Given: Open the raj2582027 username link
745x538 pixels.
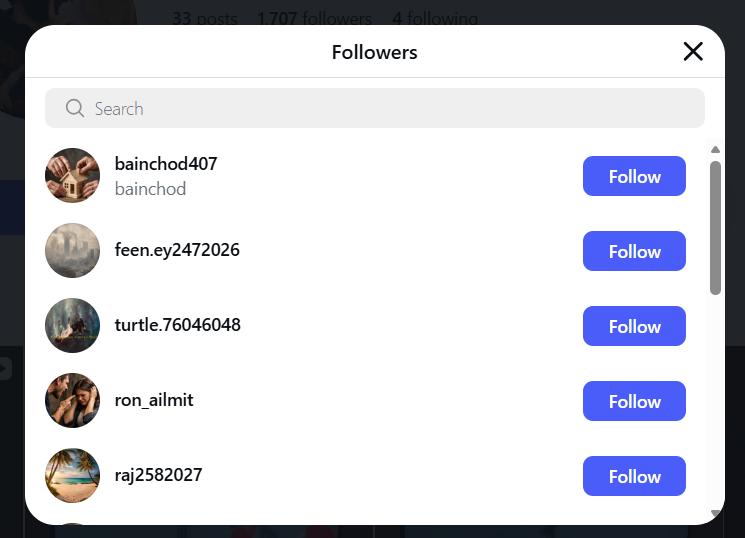Looking at the screenshot, I should tap(158, 475).
